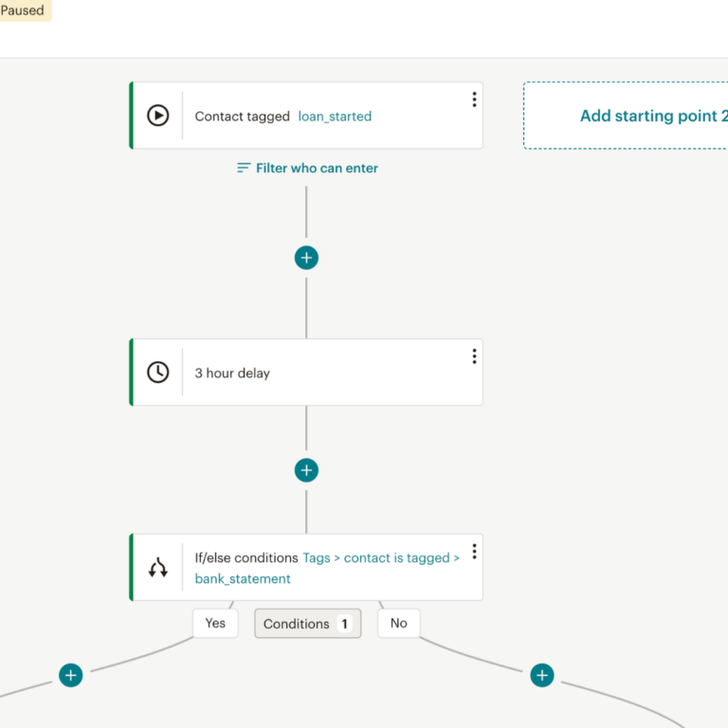Click the loan_started tag link

335,117
